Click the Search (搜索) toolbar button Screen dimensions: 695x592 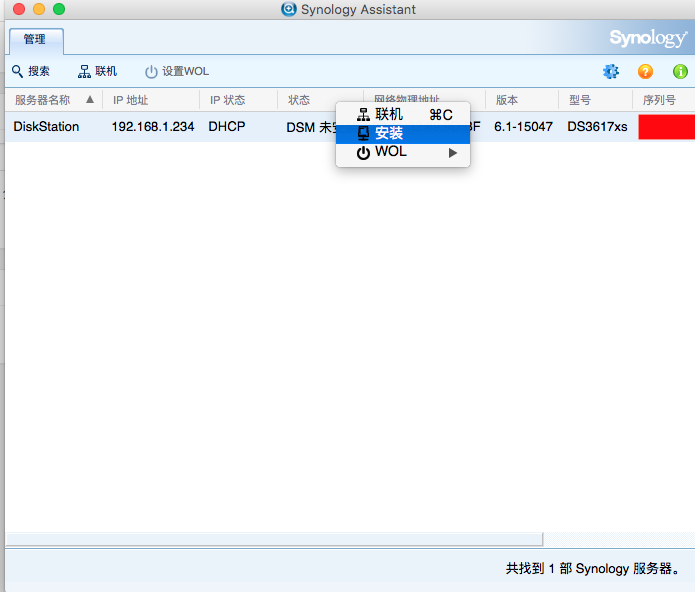(x=31, y=71)
